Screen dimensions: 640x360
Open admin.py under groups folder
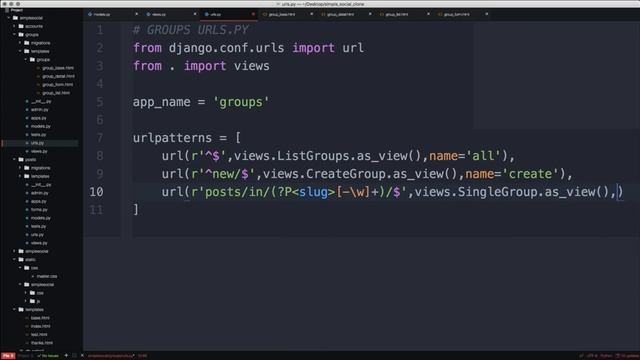40,110
